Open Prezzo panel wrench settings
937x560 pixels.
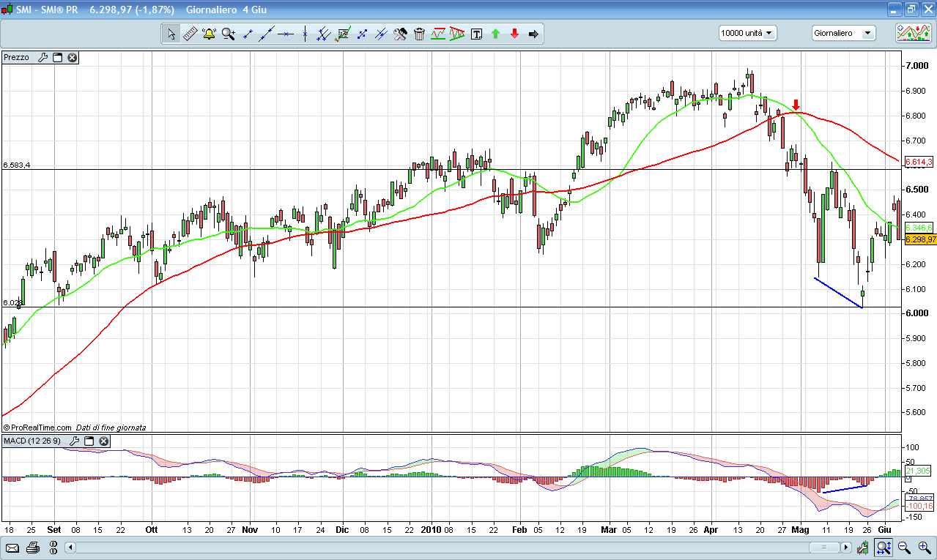click(42, 57)
